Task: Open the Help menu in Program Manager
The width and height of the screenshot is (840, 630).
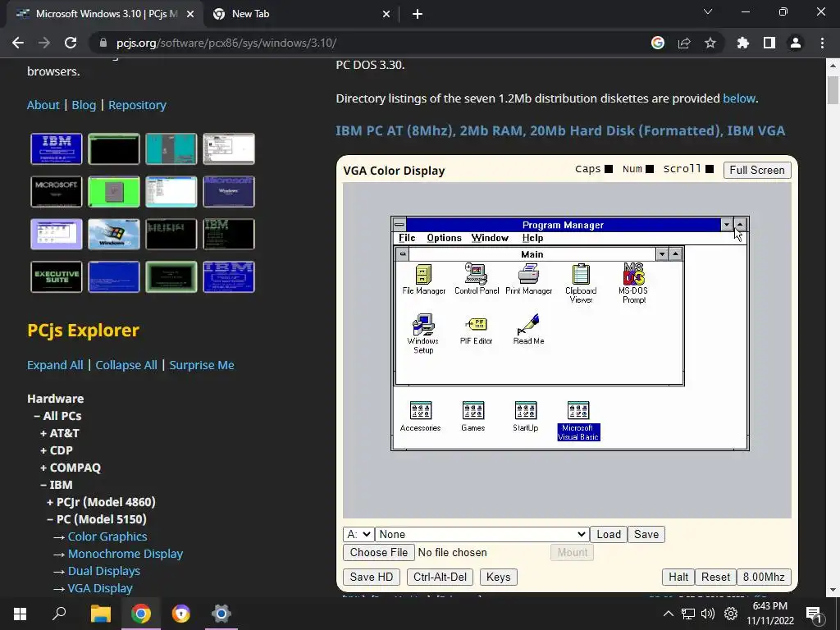Action: pos(532,238)
